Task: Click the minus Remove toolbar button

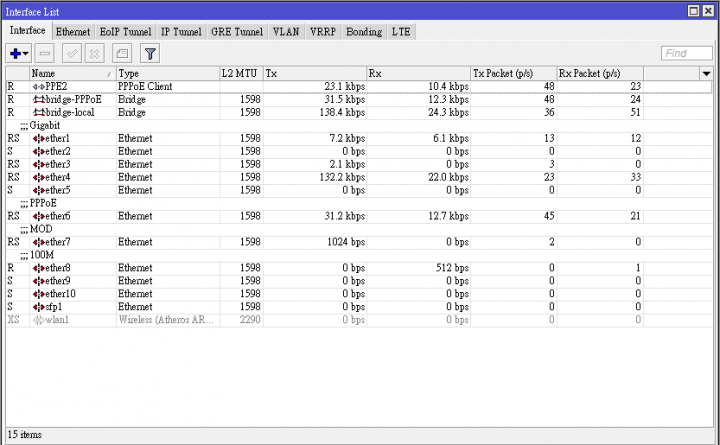Action: pyautogui.click(x=45, y=54)
